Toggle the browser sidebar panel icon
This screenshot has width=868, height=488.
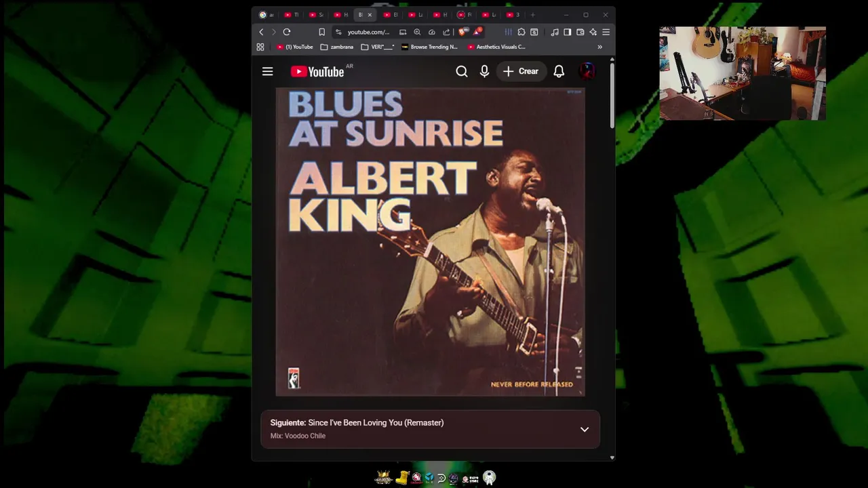pyautogui.click(x=567, y=32)
